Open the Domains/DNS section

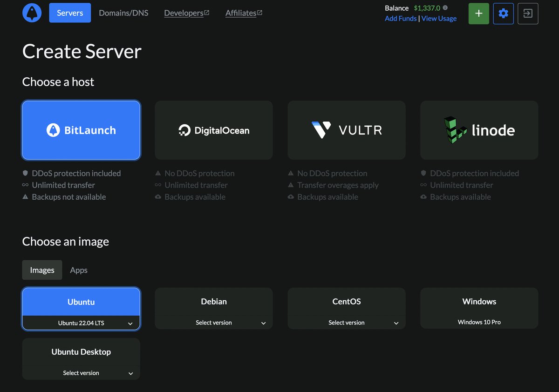[x=123, y=13]
